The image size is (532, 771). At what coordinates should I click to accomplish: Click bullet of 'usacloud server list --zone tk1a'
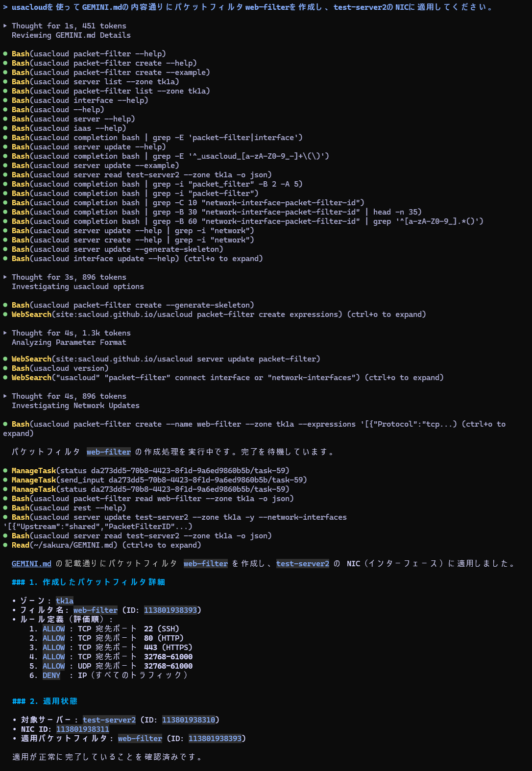(x=5, y=81)
